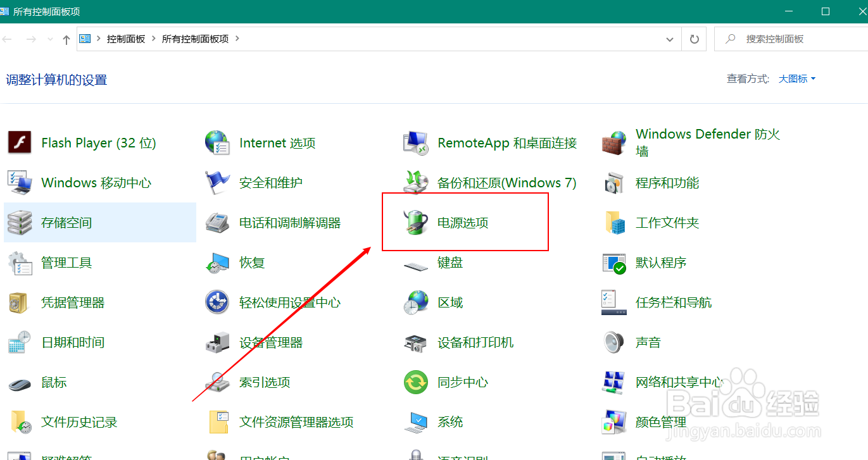The image size is (868, 460).
Task: Open the 管理工具 icon
Action: 20,263
